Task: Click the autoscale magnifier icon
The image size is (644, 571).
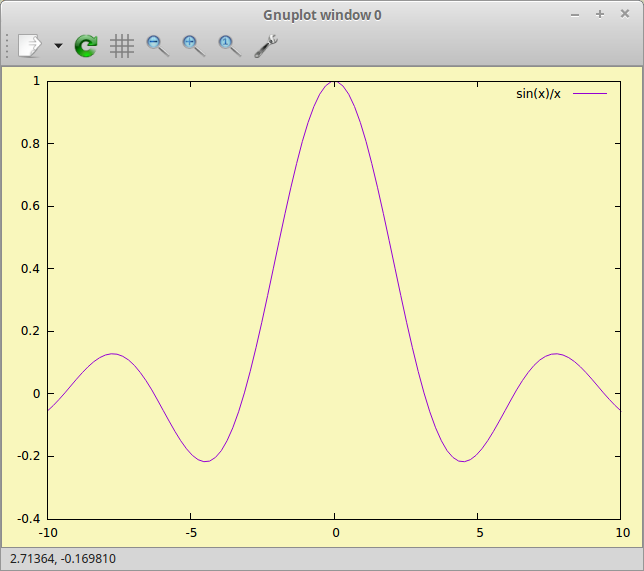Action: (230, 45)
